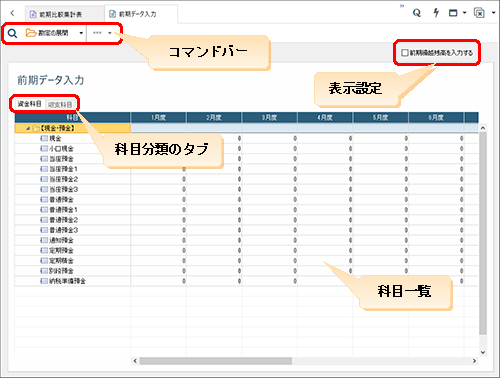Switch to the 収支科目 classification tab
Viewport: 500px width, 378px height.
(x=60, y=105)
